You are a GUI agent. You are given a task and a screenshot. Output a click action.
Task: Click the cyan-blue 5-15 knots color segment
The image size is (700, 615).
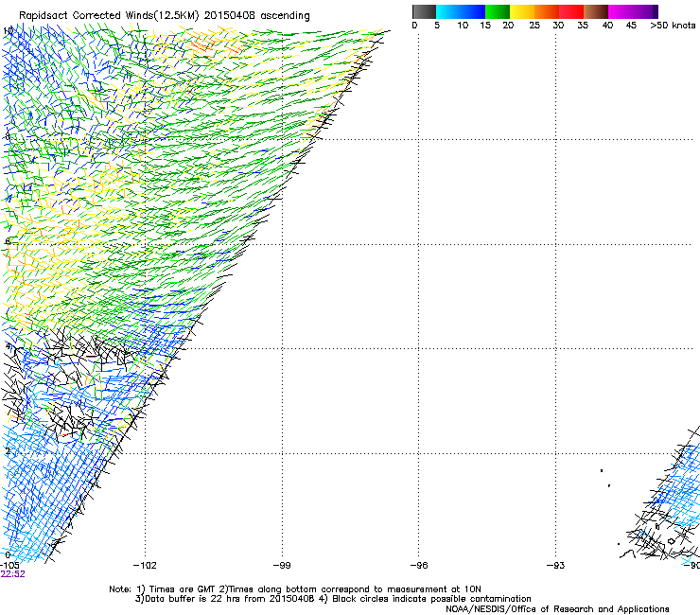pyautogui.click(x=461, y=11)
